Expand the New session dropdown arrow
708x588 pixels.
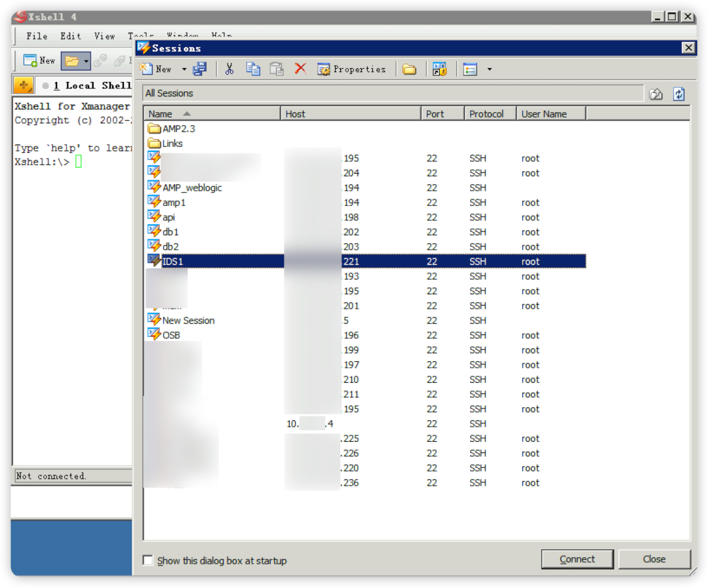coord(184,69)
